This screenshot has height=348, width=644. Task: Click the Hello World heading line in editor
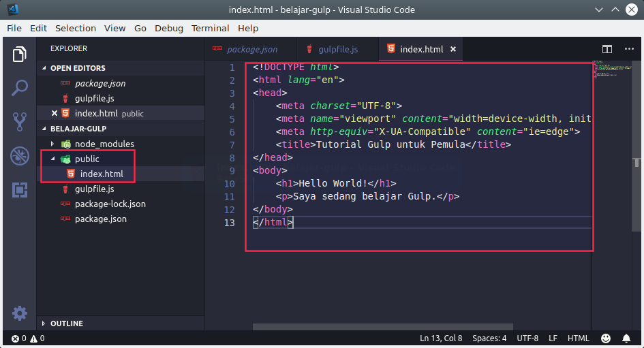click(x=336, y=183)
